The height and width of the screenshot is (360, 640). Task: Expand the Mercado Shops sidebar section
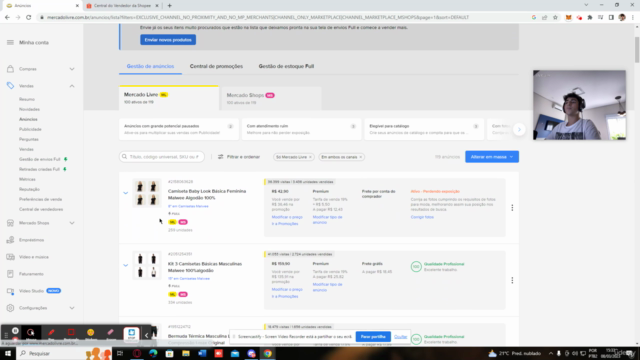click(72, 223)
